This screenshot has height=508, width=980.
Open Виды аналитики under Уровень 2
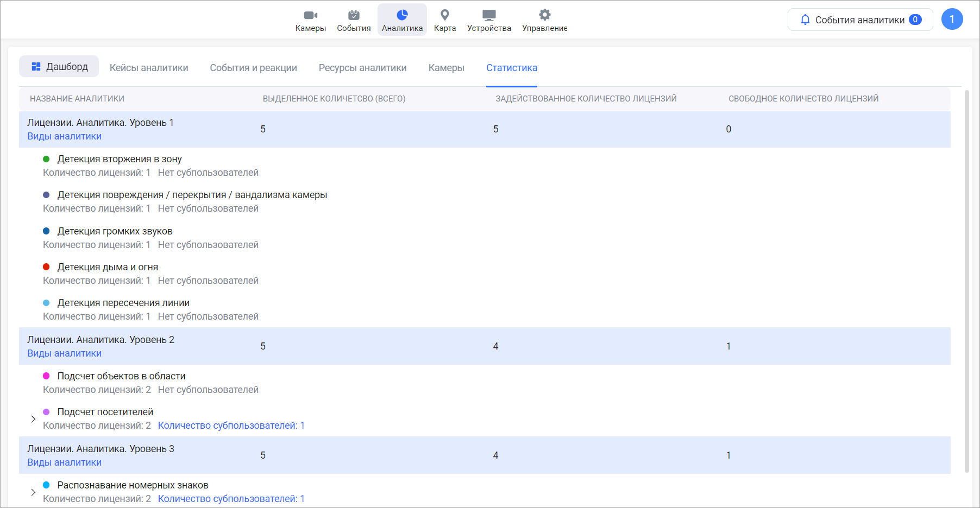(x=64, y=353)
